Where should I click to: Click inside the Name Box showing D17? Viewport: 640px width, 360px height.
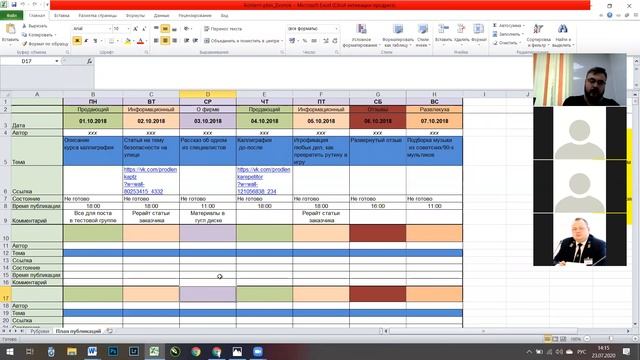click(27, 61)
